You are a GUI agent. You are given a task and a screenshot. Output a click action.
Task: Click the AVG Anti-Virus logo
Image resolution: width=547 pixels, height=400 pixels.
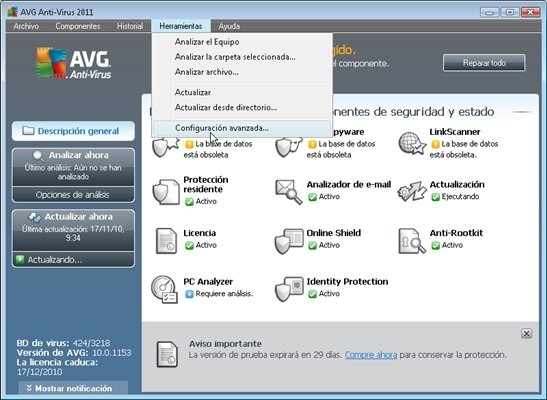(x=73, y=63)
